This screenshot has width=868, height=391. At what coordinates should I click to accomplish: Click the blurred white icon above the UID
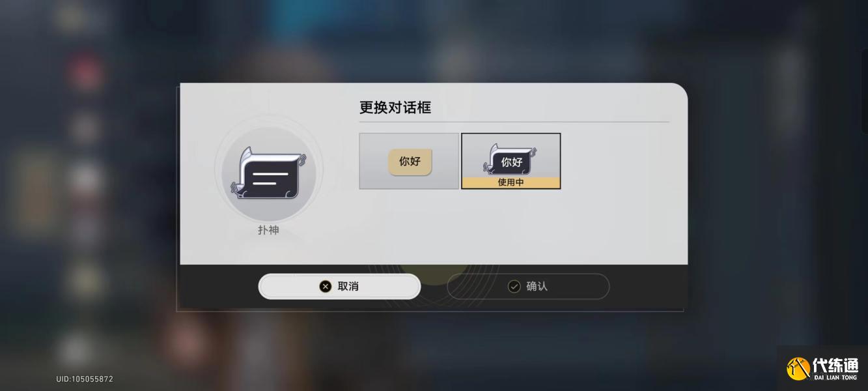(76, 349)
